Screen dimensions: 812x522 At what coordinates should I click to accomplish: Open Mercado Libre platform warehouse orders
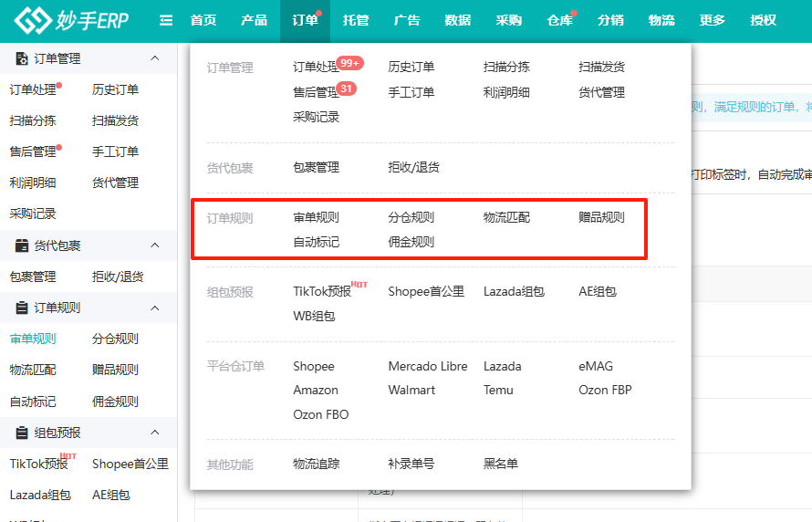click(x=428, y=366)
